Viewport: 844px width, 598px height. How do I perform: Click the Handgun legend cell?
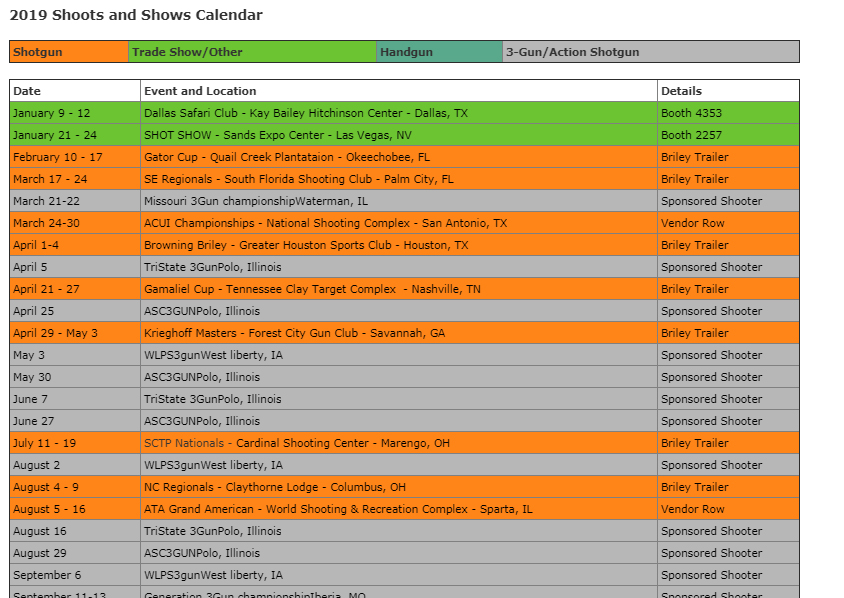[439, 52]
